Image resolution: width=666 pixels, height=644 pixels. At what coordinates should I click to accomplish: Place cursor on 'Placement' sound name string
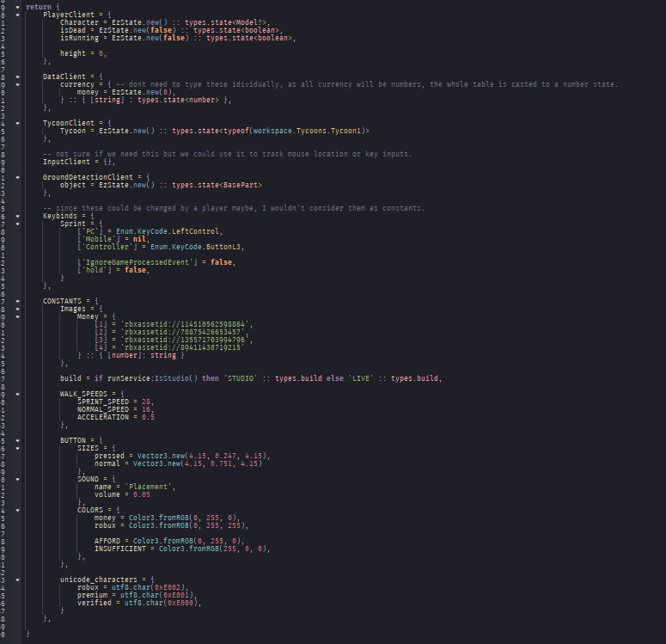(x=148, y=487)
